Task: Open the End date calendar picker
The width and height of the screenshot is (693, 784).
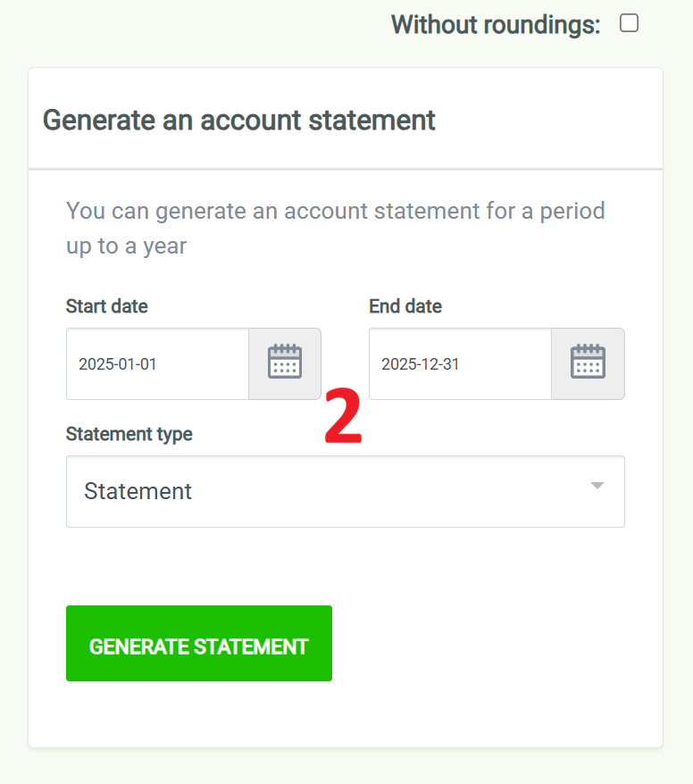Action: tap(588, 363)
